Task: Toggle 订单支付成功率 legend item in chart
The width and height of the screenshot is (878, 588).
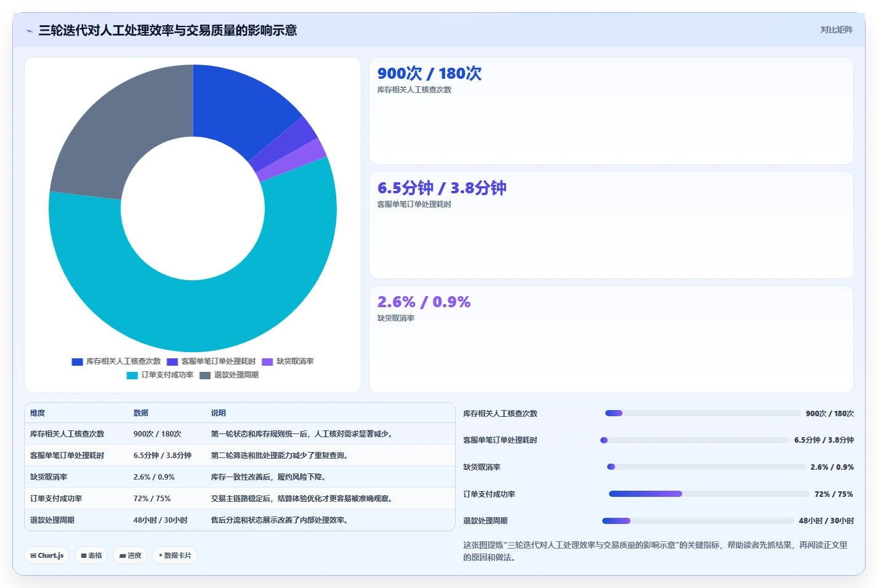Action: click(160, 375)
